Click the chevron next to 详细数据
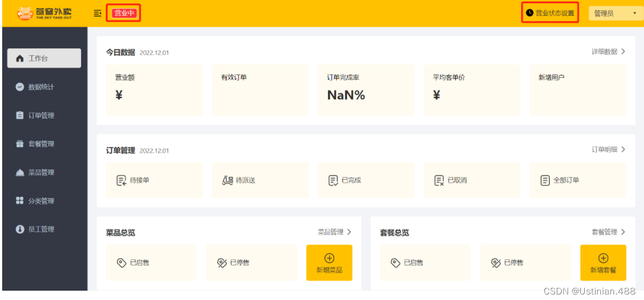 click(623, 52)
